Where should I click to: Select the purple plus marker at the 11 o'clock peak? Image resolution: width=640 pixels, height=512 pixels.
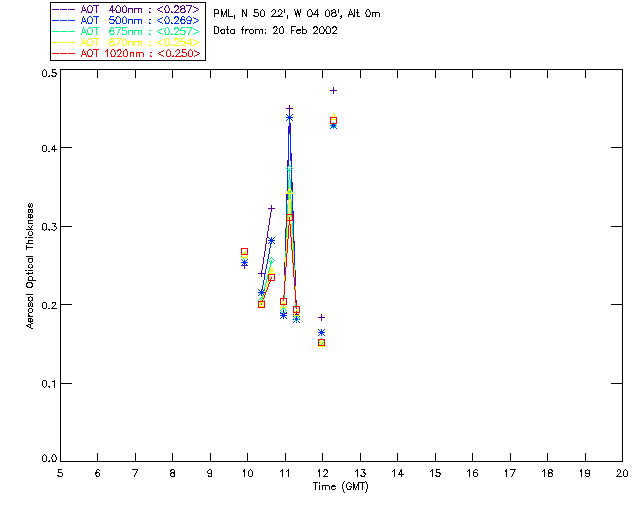click(289, 109)
